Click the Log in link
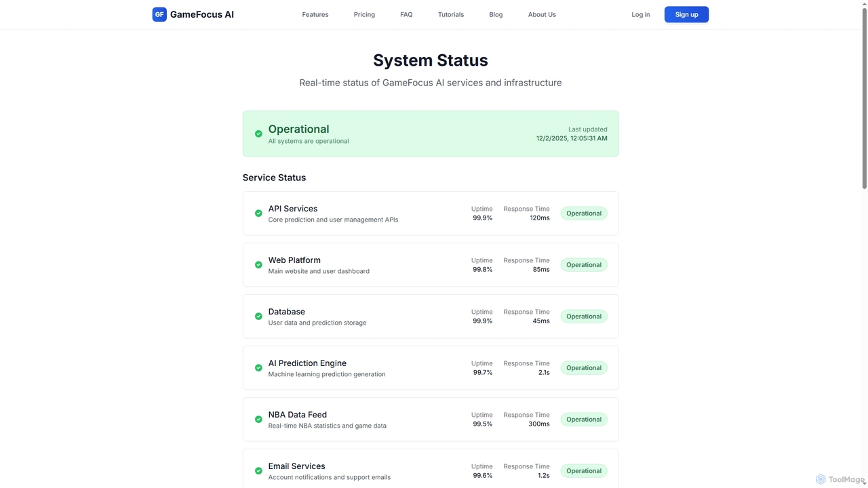Image resolution: width=868 pixels, height=488 pixels. tap(641, 14)
